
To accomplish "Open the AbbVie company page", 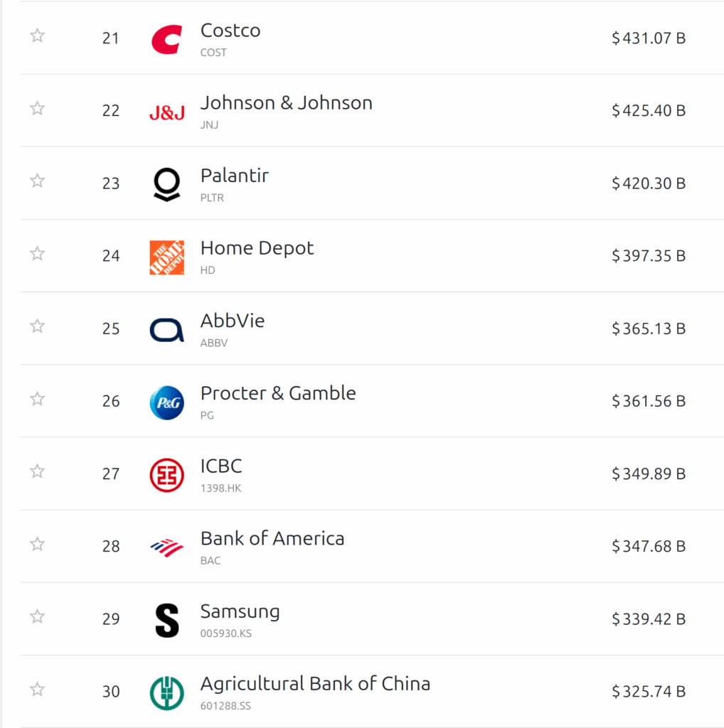I will [233, 321].
